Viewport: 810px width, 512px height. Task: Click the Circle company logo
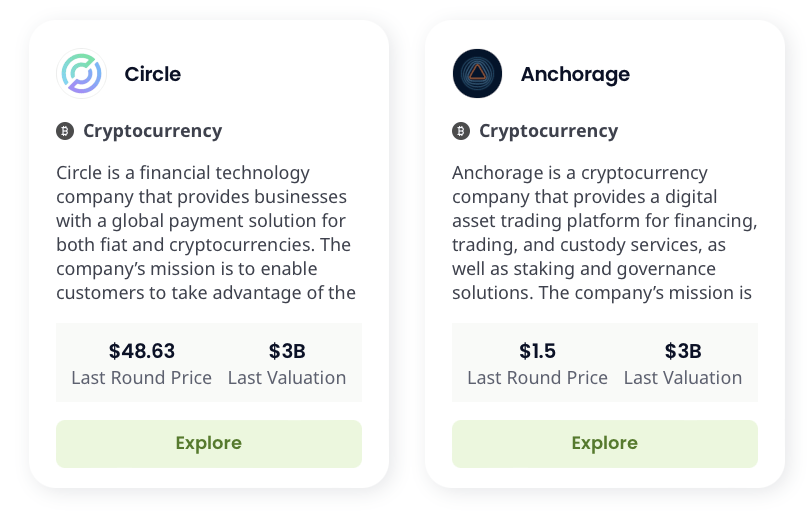81,73
